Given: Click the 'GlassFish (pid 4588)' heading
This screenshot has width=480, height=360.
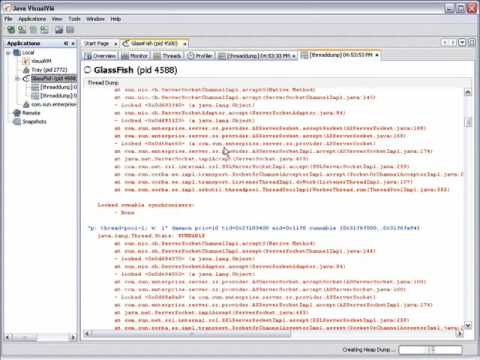Looking at the screenshot, I should 135,70.
